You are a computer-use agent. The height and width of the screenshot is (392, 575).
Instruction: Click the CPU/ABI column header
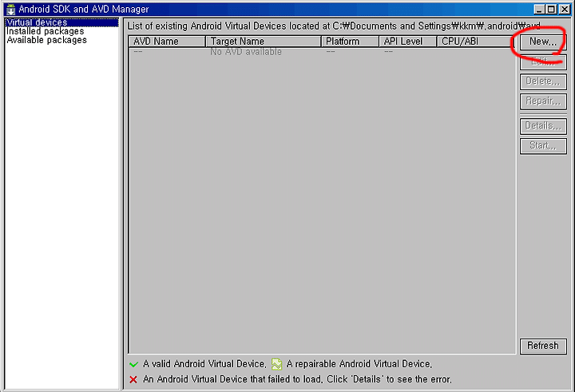474,42
